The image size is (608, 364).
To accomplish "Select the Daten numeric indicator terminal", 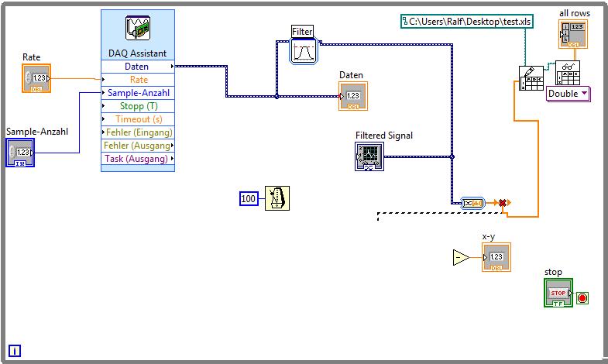I will coord(353,96).
